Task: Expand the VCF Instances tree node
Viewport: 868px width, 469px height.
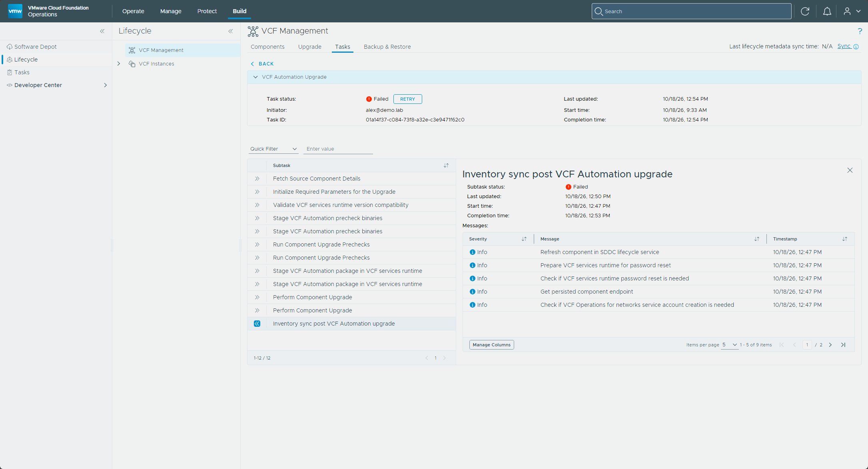Action: pyautogui.click(x=119, y=64)
